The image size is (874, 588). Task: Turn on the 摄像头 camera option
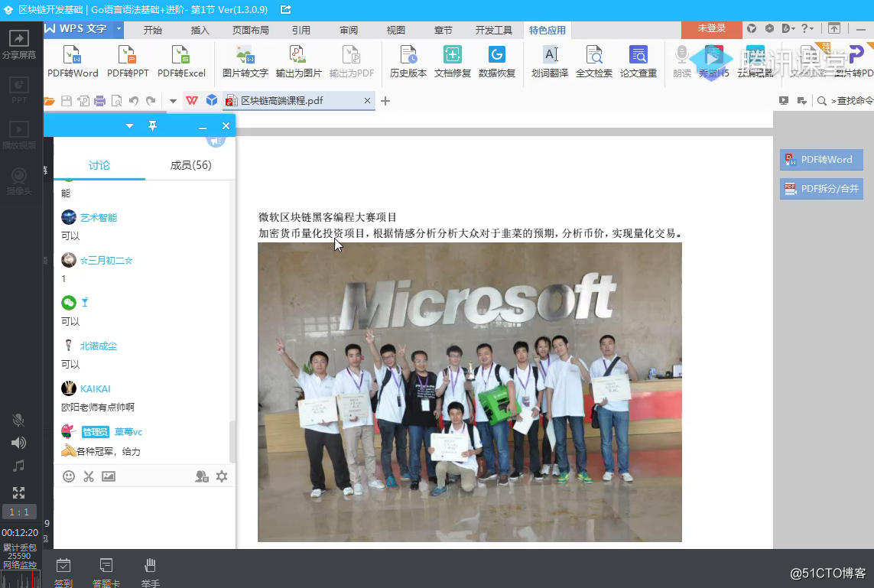19,181
